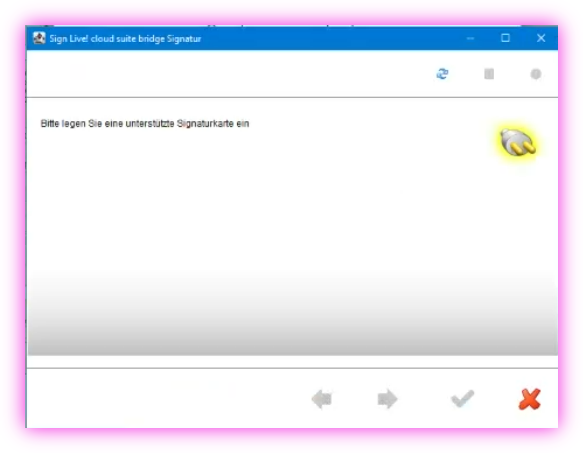Confirm with the grey checkmark icon
This screenshot has height=453, width=583.
coord(463,398)
